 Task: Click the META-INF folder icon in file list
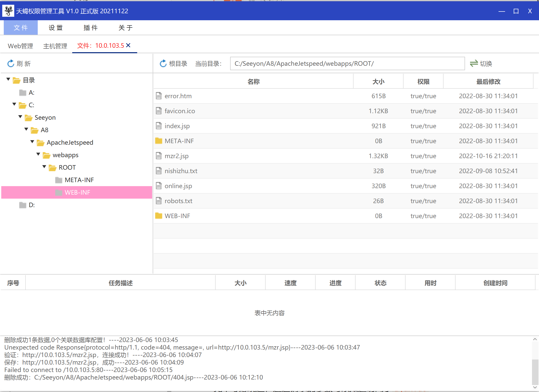158,141
